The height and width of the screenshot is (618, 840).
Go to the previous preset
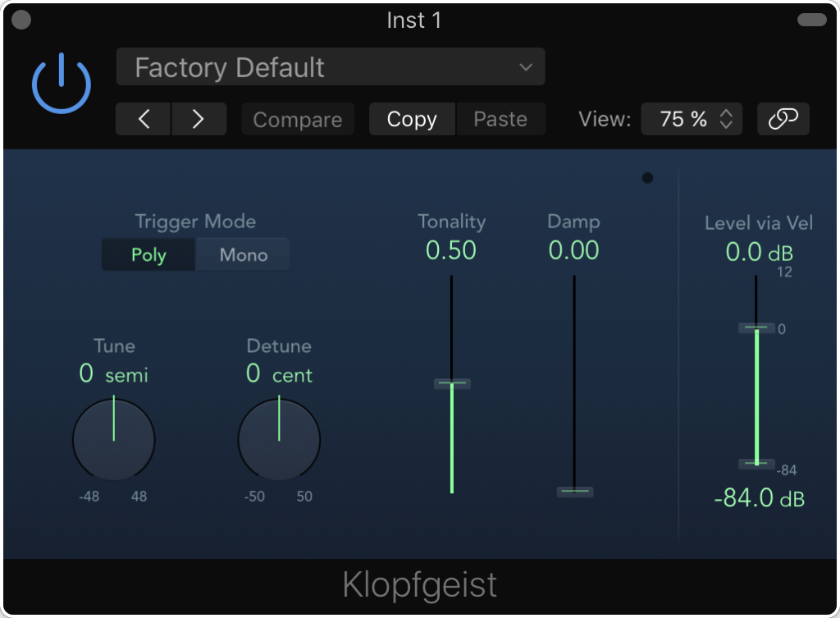tap(144, 119)
